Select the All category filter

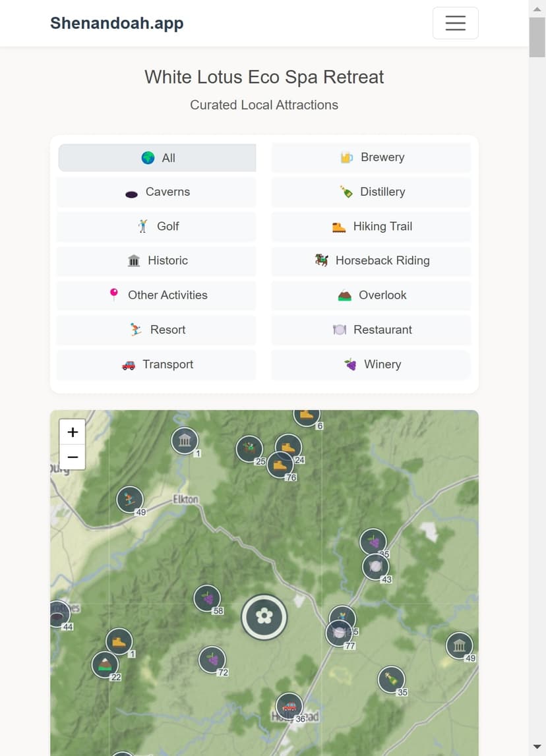tap(157, 158)
